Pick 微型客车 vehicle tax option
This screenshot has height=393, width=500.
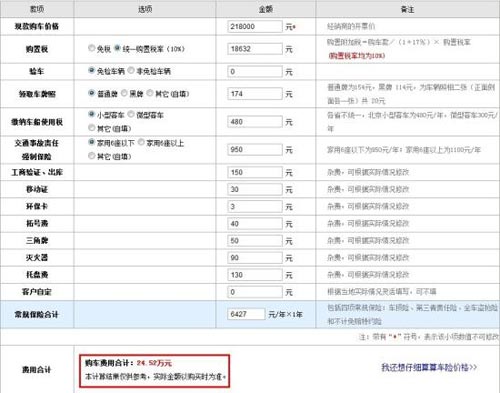tap(131, 114)
